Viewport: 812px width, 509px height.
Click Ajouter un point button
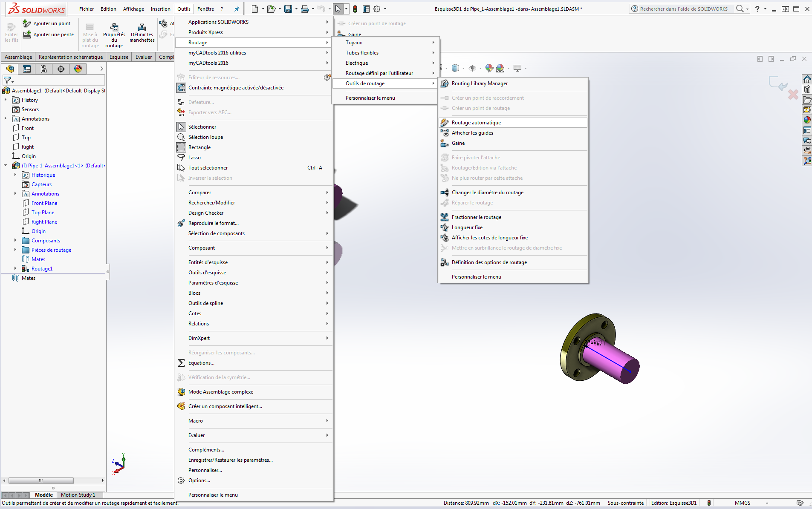coord(47,23)
